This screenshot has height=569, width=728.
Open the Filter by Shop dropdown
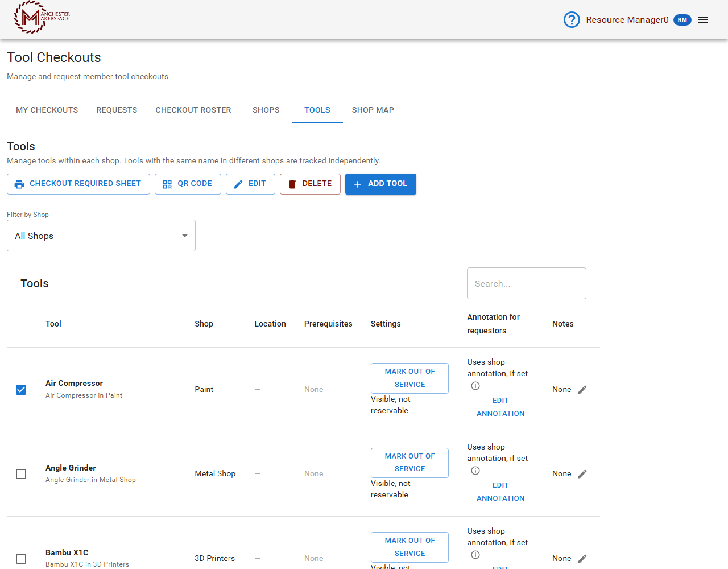point(101,236)
